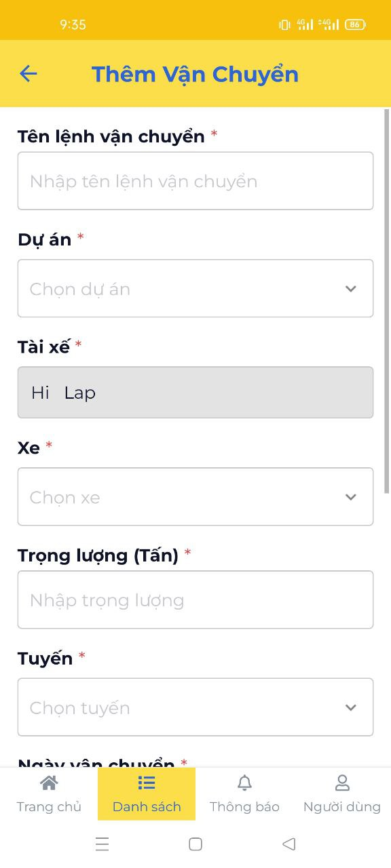Click the vertical scrollbar on the right

click(387, 300)
